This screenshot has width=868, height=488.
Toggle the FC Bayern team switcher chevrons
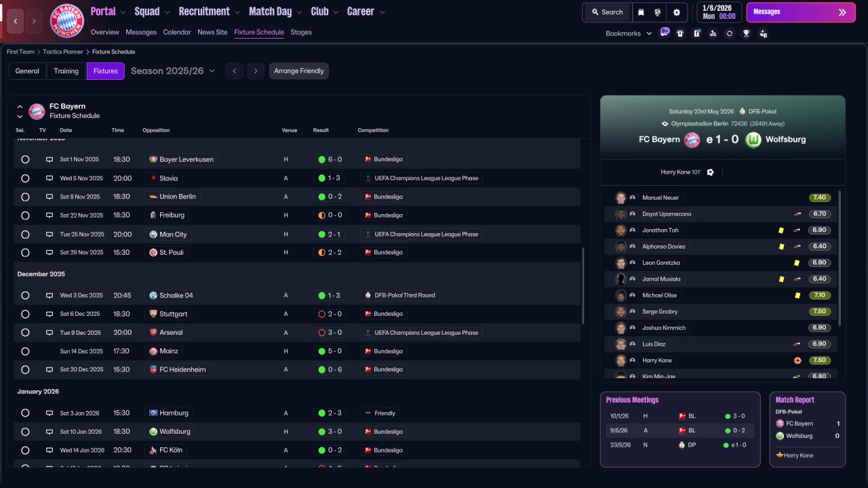pos(20,111)
